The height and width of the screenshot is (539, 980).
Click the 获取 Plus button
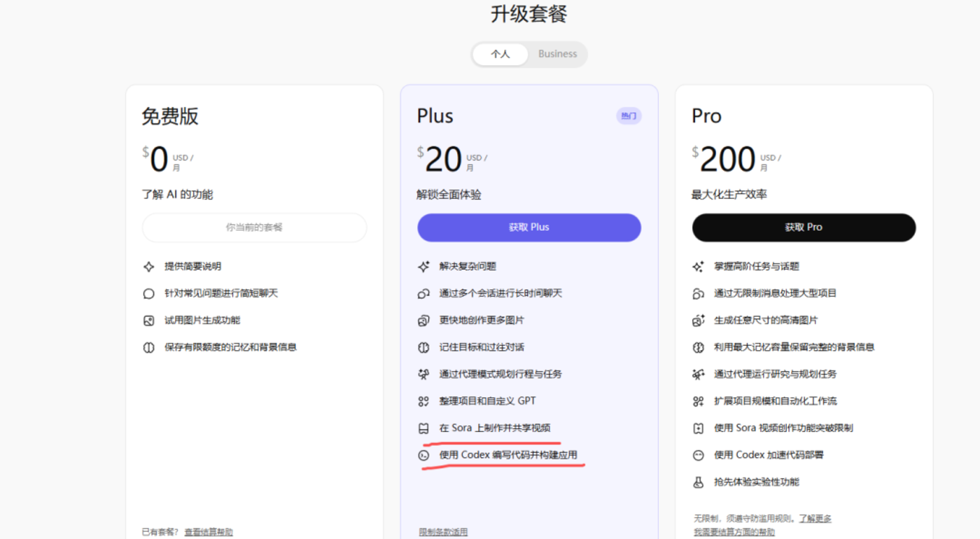click(x=528, y=227)
